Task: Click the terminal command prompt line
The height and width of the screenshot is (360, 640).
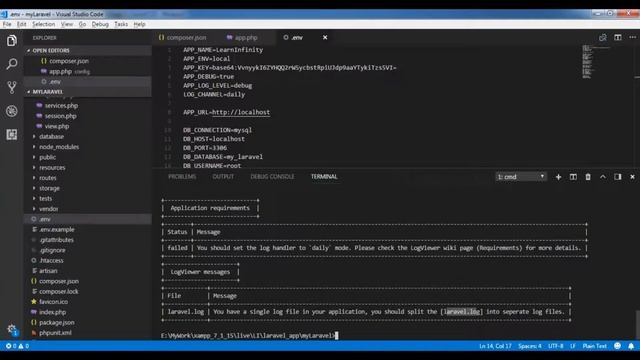Action: pyautogui.click(x=249, y=336)
